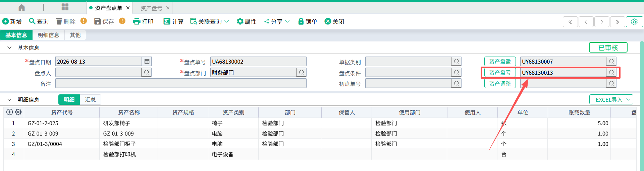Screen dimensions: 644x171
Task: Sort by 资产代号 column header
Action: coord(62,112)
